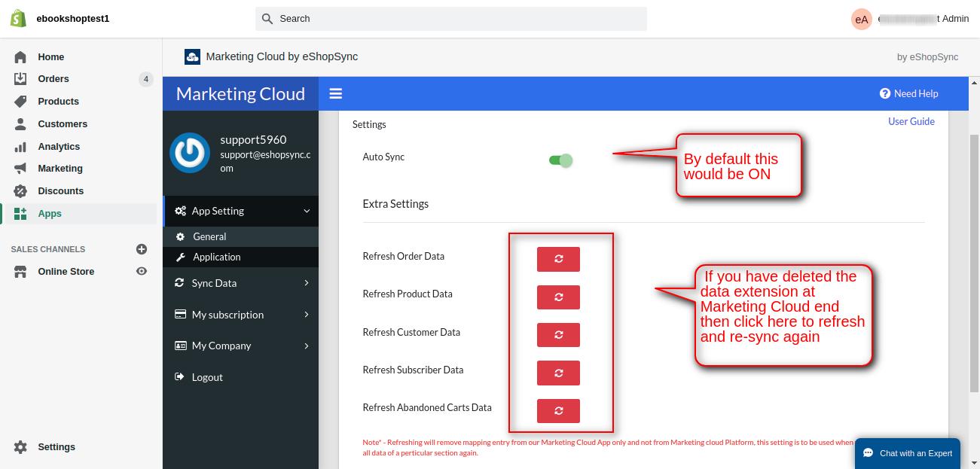Image resolution: width=980 pixels, height=469 pixels.
Task: Click the My Company ID card icon
Action: [x=180, y=346]
